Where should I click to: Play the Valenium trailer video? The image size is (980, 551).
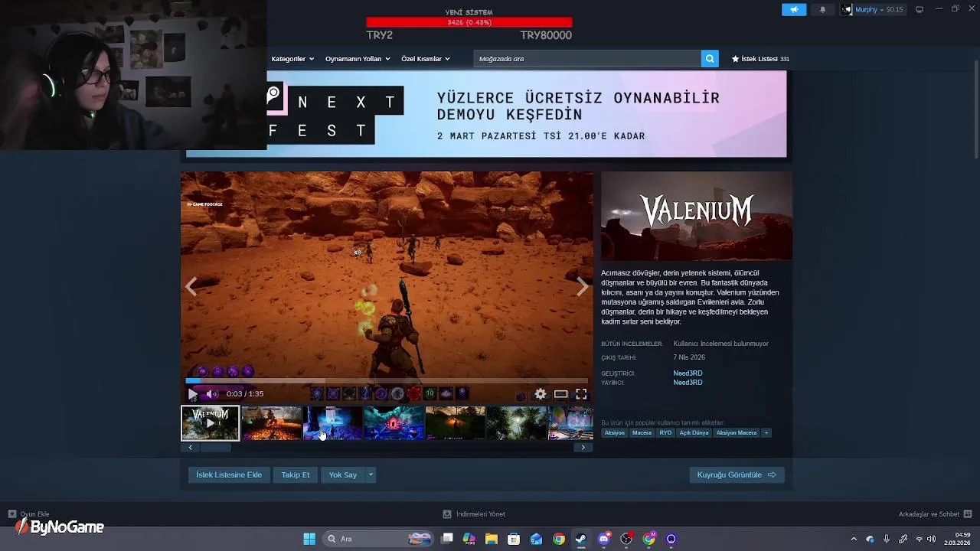tap(192, 394)
